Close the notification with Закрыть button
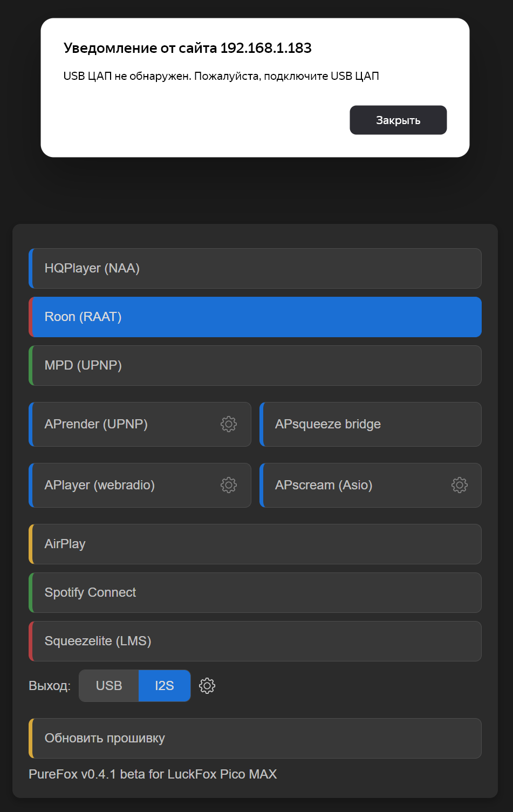The width and height of the screenshot is (513, 812). pos(398,120)
